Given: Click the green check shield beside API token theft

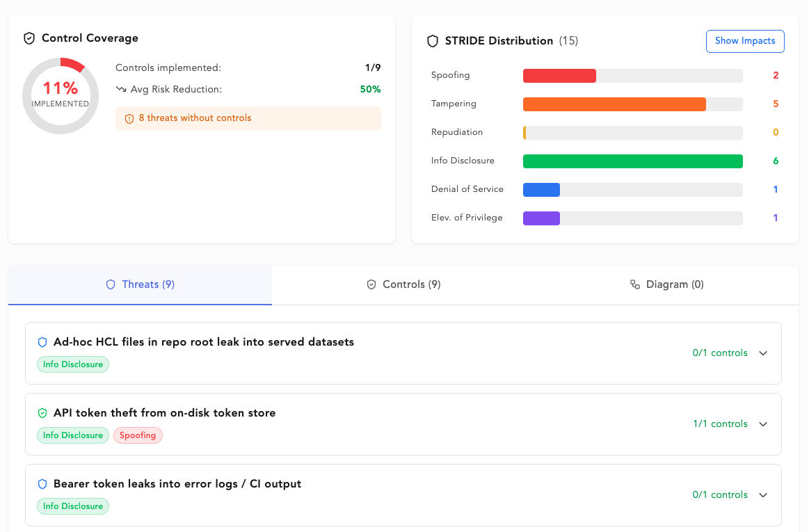Looking at the screenshot, I should click(43, 413).
